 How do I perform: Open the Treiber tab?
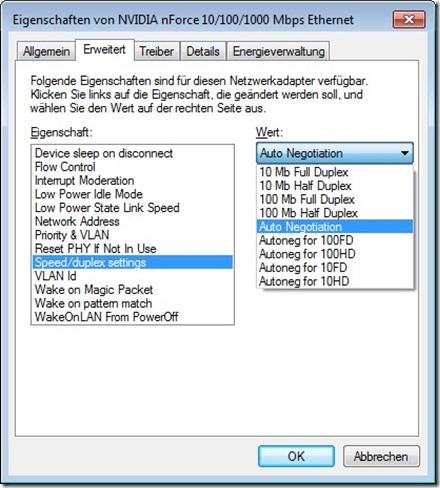[157, 51]
